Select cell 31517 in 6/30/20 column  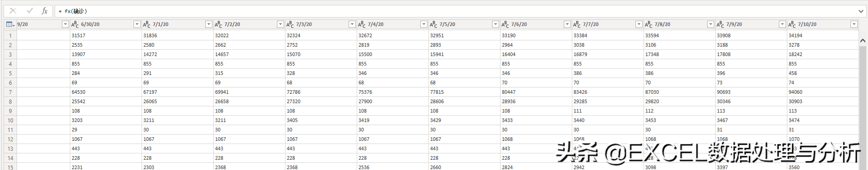pyautogui.click(x=106, y=35)
